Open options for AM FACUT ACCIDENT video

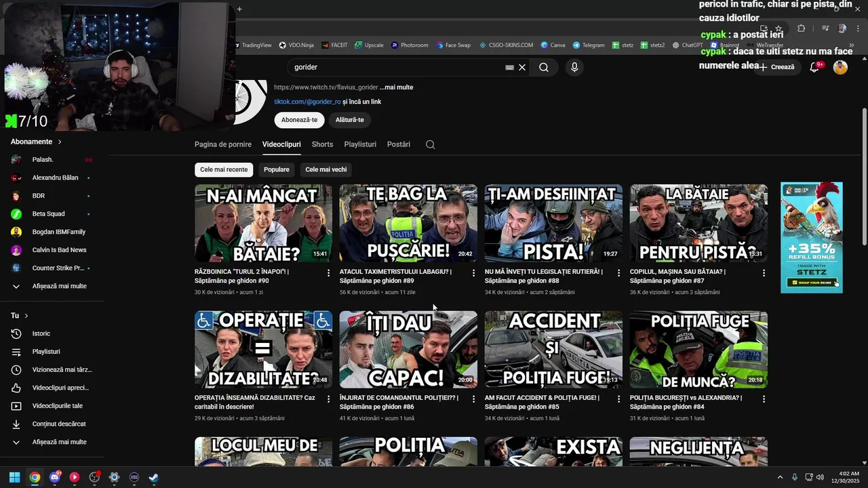click(618, 399)
